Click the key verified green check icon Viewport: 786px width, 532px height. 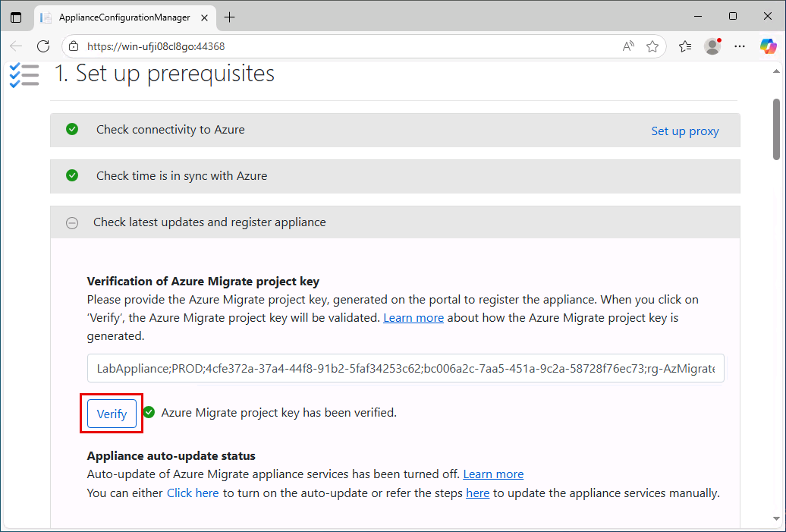click(149, 412)
